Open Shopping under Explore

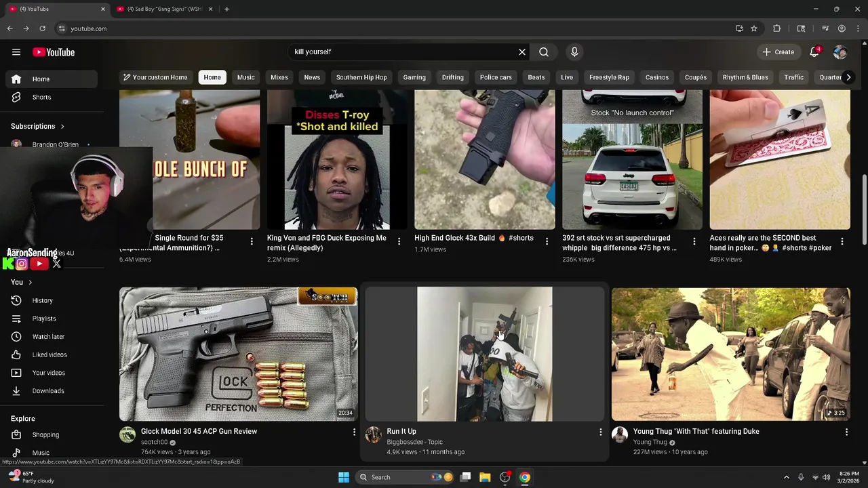(52, 434)
